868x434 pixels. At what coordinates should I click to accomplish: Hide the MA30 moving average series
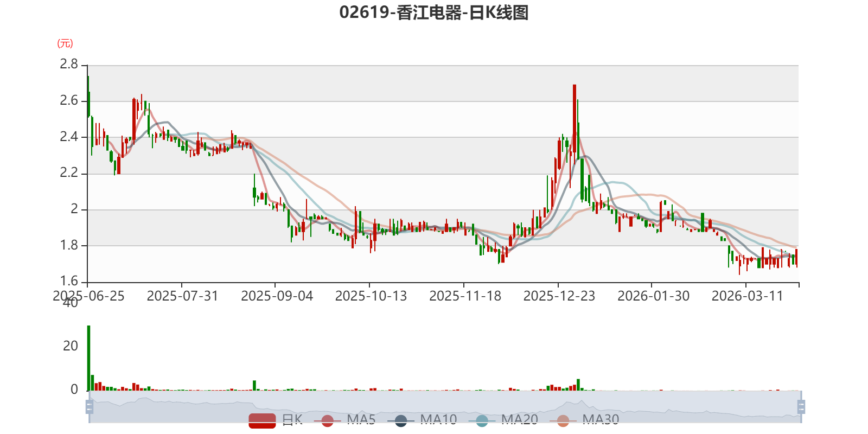tap(584, 420)
